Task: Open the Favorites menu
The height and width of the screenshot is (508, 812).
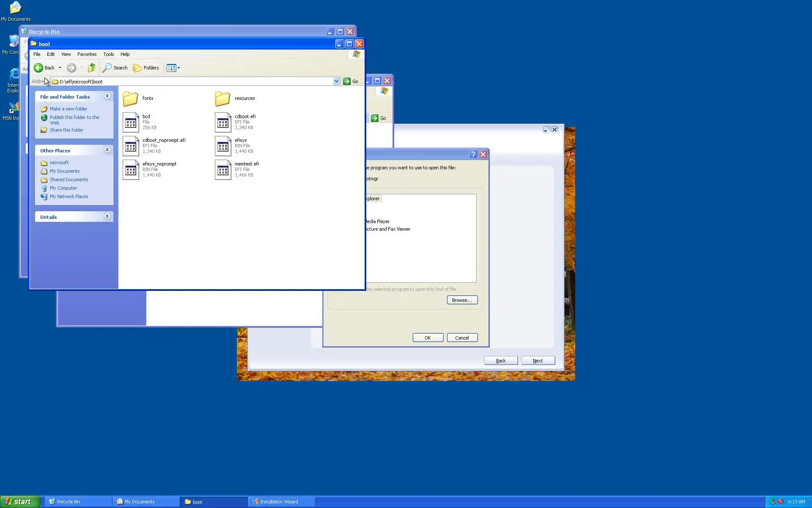Action: coord(87,54)
